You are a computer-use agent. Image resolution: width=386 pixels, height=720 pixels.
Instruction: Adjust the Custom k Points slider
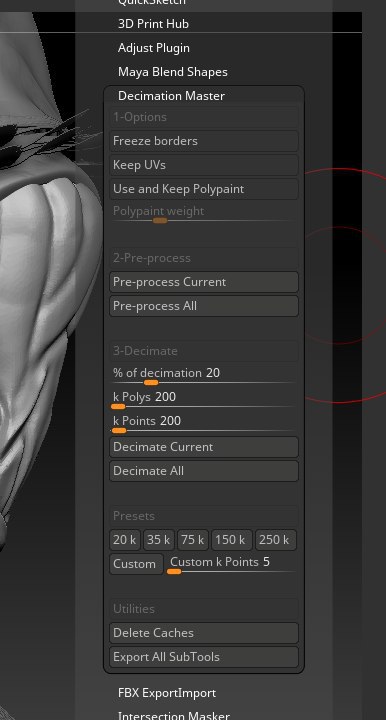tap(232, 564)
